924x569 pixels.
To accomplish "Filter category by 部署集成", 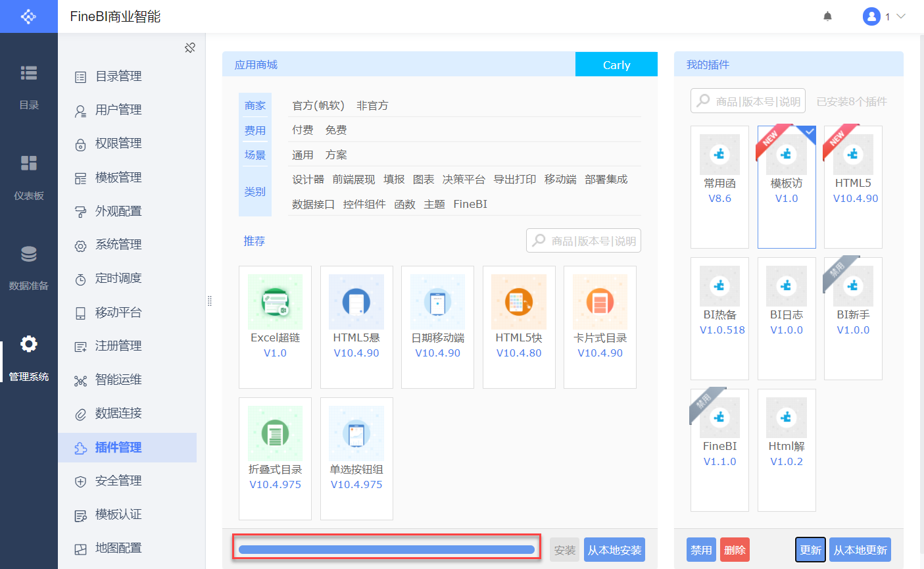I will tap(606, 180).
